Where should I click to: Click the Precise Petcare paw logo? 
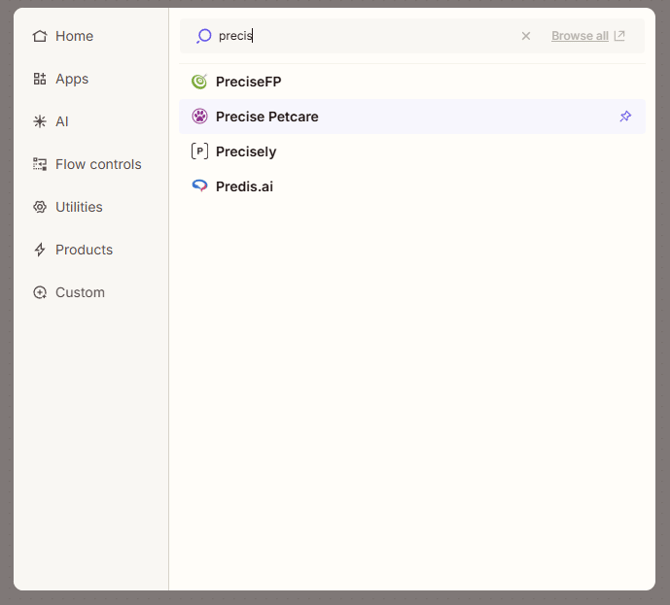click(x=200, y=117)
